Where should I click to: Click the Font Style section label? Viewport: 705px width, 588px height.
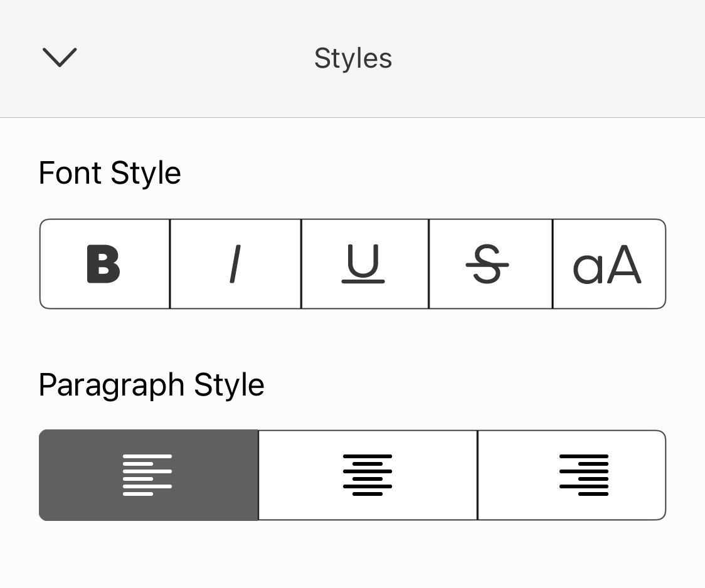(x=110, y=173)
